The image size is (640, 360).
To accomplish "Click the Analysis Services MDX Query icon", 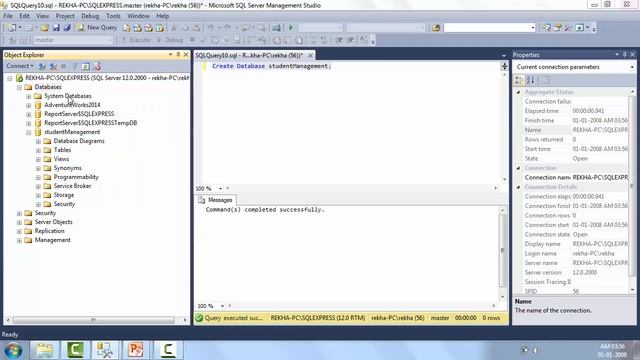I will click(x=138, y=28).
